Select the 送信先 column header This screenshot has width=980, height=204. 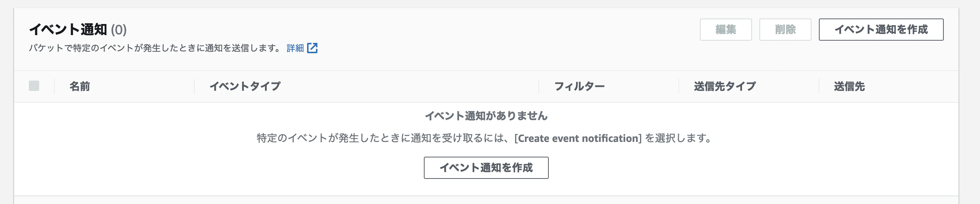[x=849, y=86]
